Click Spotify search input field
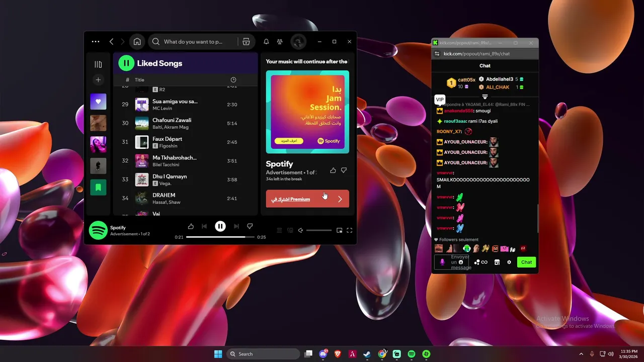This screenshot has width=644, height=362. click(193, 42)
